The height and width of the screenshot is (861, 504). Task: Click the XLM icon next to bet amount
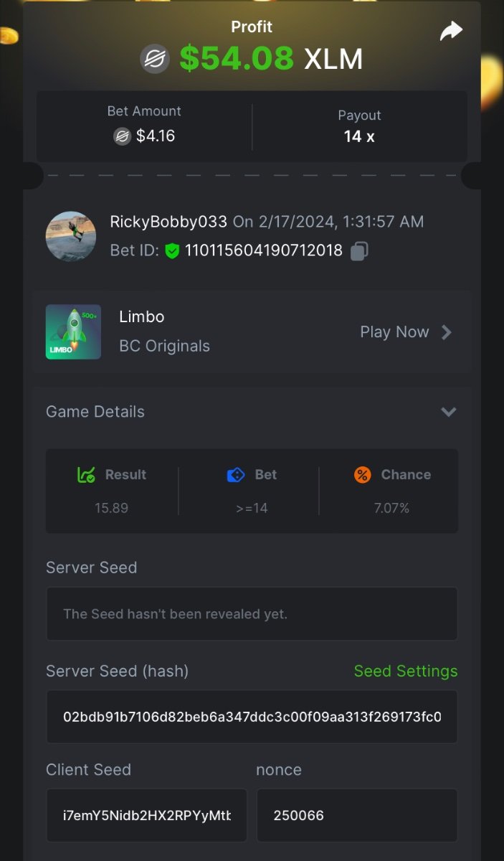pyautogui.click(x=123, y=136)
